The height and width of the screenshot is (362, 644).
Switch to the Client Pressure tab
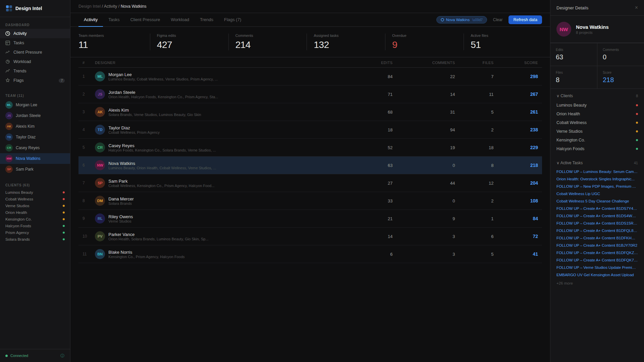pyautogui.click(x=145, y=20)
